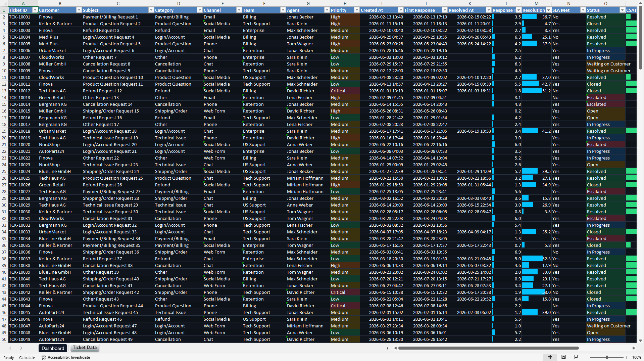Open Accessibility: Investigate status item
This screenshot has width=644, height=361.
click(66, 357)
